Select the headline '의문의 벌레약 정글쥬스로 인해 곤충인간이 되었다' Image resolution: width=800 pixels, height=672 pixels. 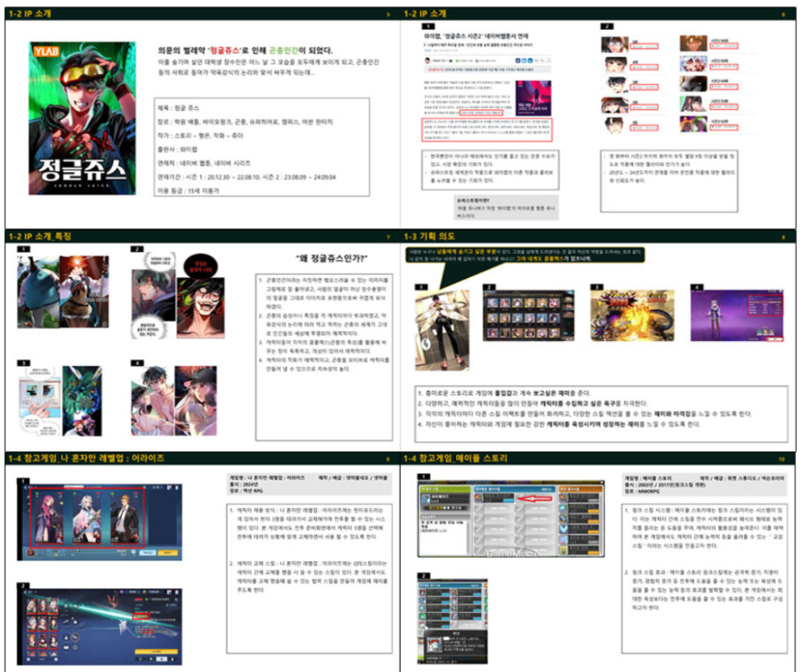pyautogui.click(x=245, y=50)
